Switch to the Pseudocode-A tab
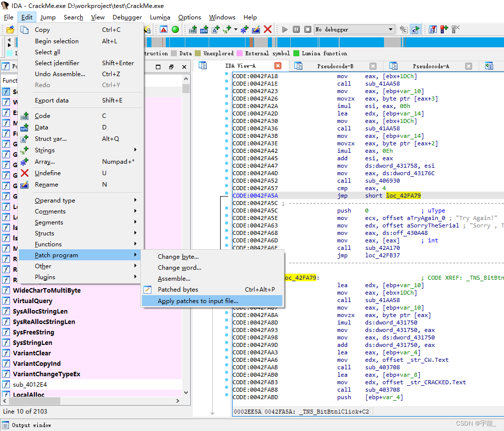The height and width of the screenshot is (431, 504). pyautogui.click(x=431, y=66)
